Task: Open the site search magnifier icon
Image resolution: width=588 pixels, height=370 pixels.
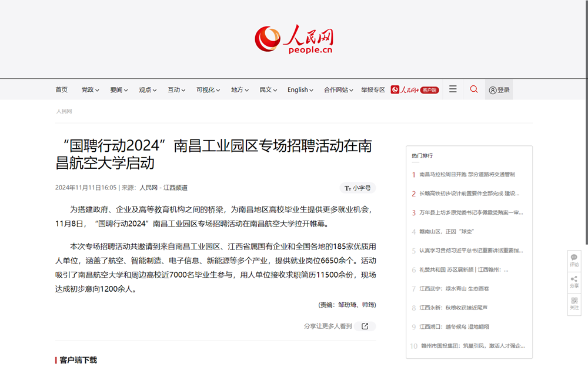Action: point(474,89)
